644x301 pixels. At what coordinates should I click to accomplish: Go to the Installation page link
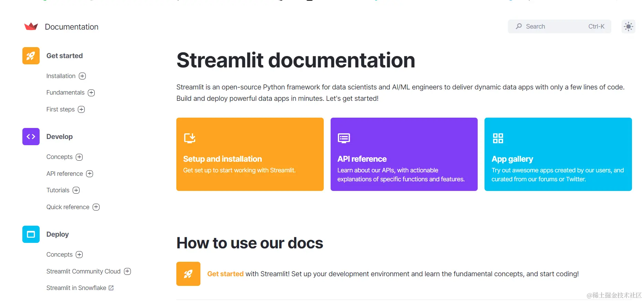click(x=61, y=76)
